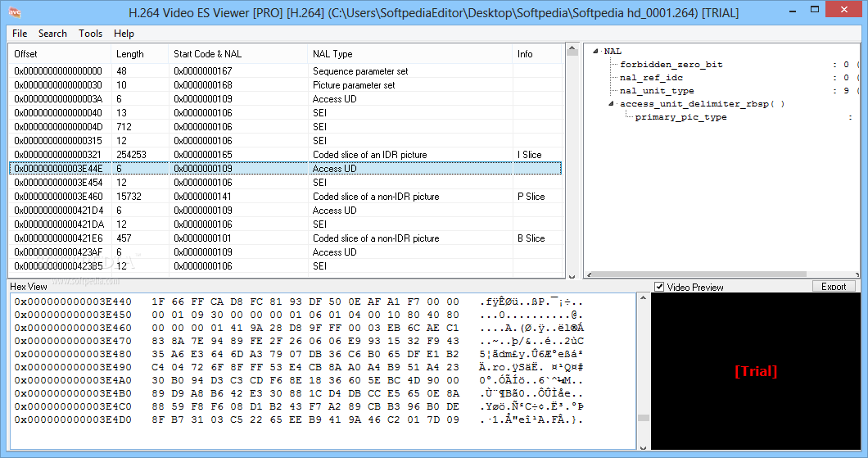Click the Info column header

click(537, 54)
